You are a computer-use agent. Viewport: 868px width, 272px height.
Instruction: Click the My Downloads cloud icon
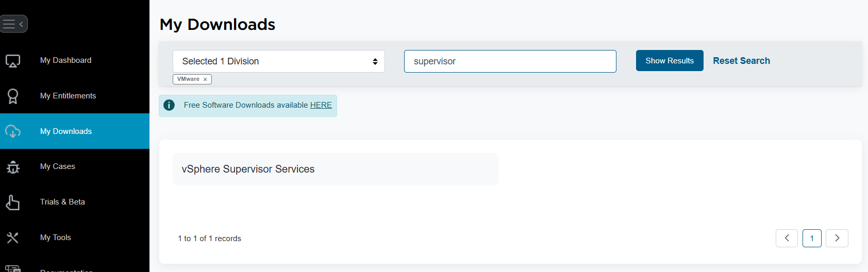[13, 131]
